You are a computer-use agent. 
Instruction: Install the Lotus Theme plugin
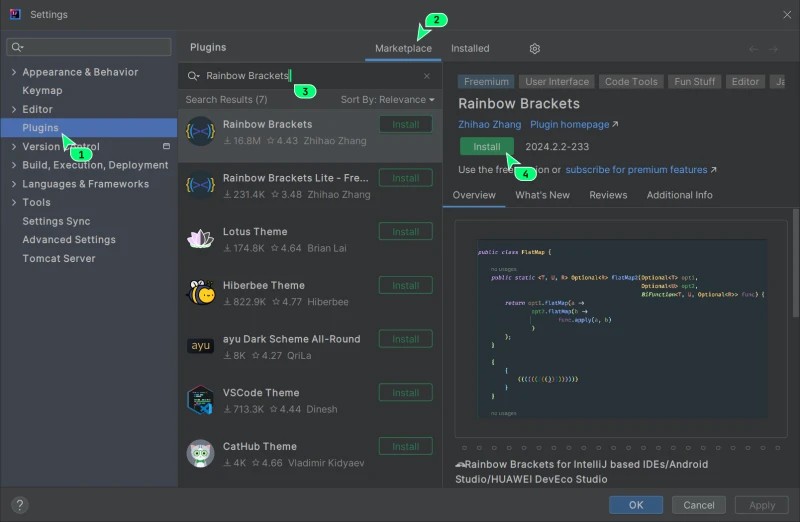click(x=406, y=232)
